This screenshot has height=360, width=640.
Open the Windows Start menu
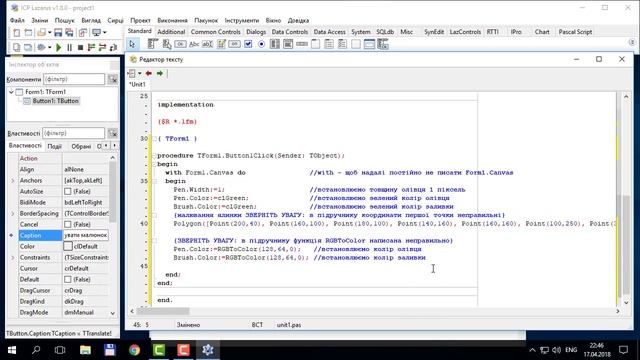tap(12, 350)
